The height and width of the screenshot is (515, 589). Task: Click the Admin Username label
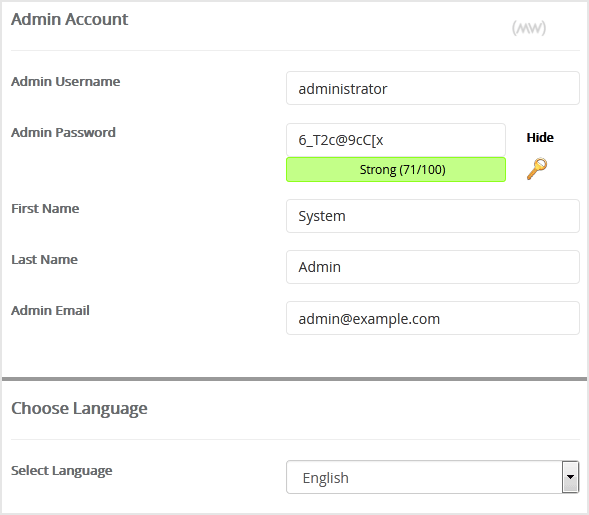[66, 82]
